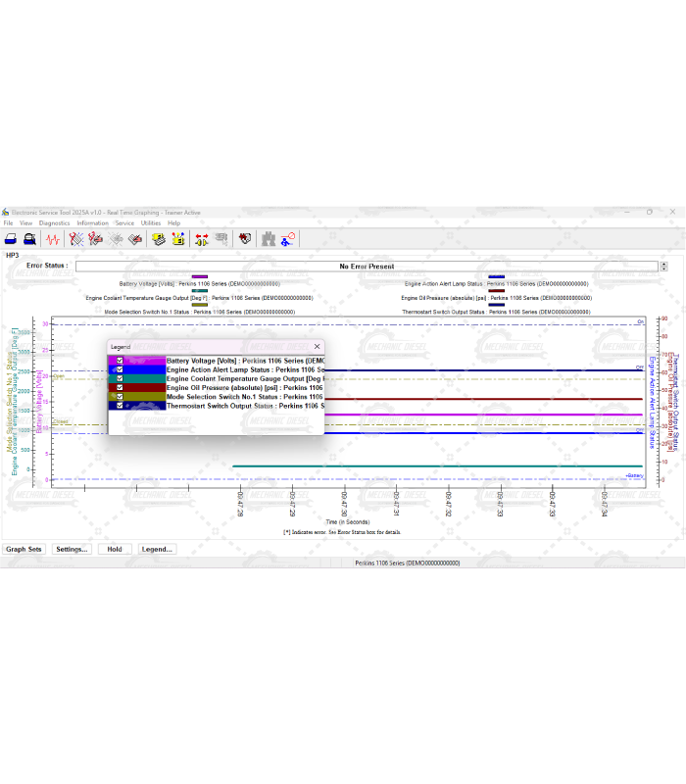Click the red and yellow arrows connect icon
This screenshot has height=784, width=686.
pyautogui.click(x=201, y=239)
